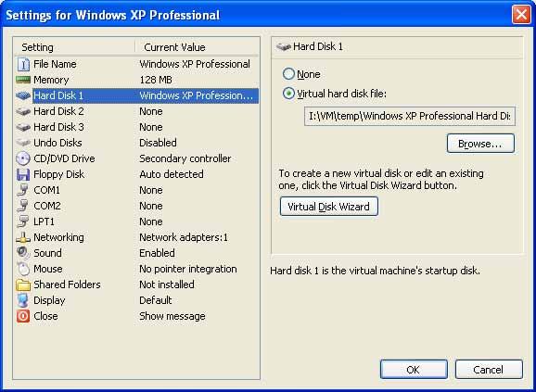
Task: Click the COM1 port icon
Action: 23,190
